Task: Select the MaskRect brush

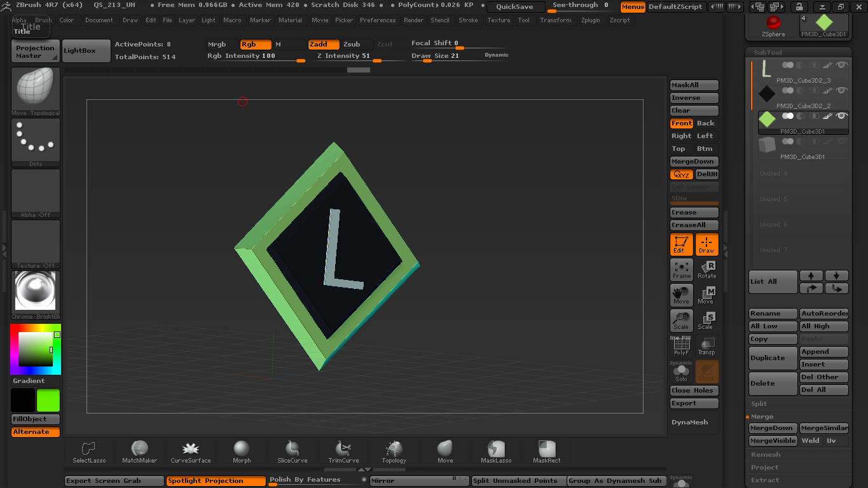Action: [547, 452]
